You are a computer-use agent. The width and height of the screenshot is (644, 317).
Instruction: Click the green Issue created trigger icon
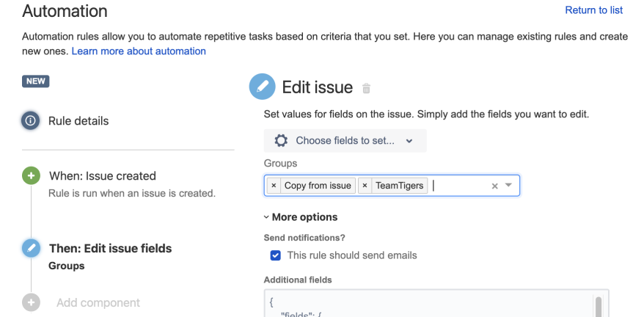click(x=31, y=176)
